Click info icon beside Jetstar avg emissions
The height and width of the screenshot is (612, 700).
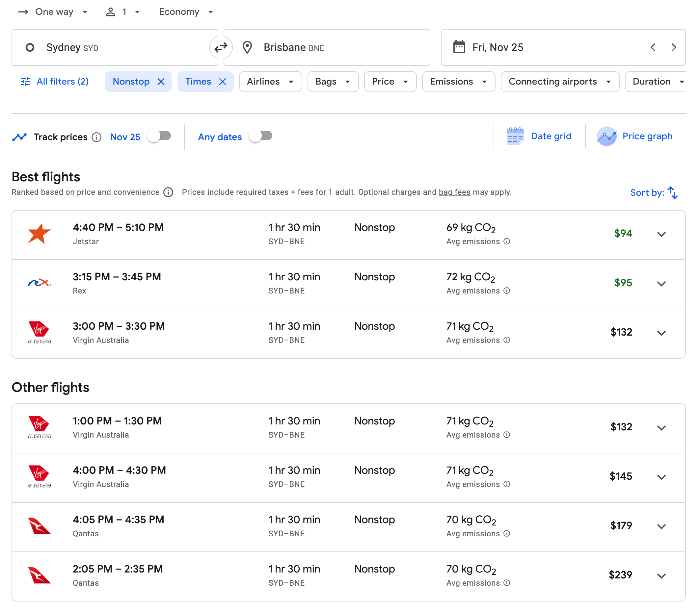(507, 241)
